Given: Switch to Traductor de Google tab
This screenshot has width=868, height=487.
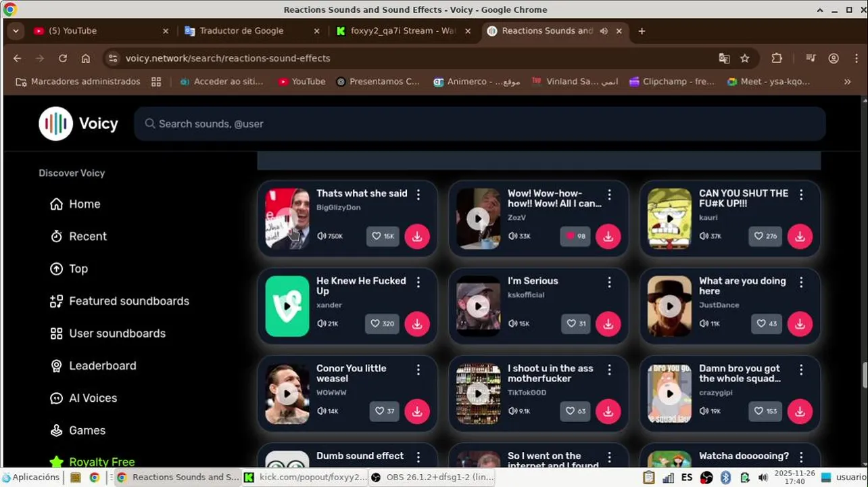Looking at the screenshot, I should [x=252, y=30].
